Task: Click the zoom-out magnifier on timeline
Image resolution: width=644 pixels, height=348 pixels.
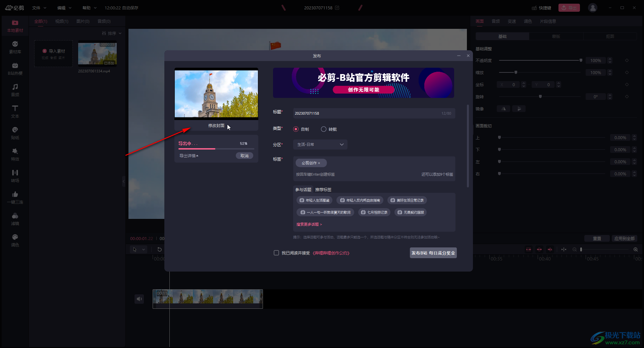Action: click(575, 249)
